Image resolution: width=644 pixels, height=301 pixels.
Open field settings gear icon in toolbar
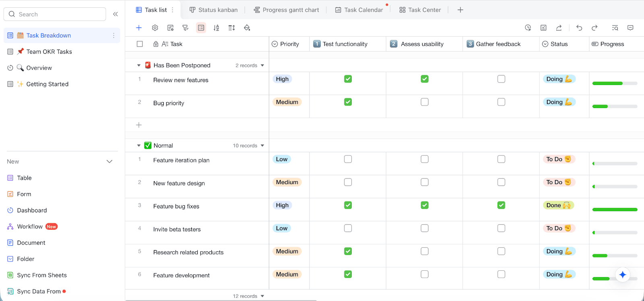coord(155,28)
